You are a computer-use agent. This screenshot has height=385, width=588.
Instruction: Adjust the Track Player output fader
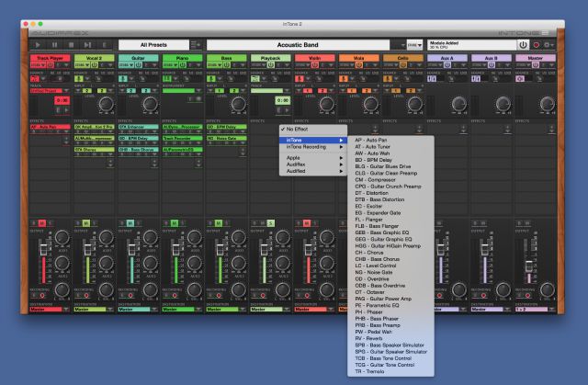(43, 250)
